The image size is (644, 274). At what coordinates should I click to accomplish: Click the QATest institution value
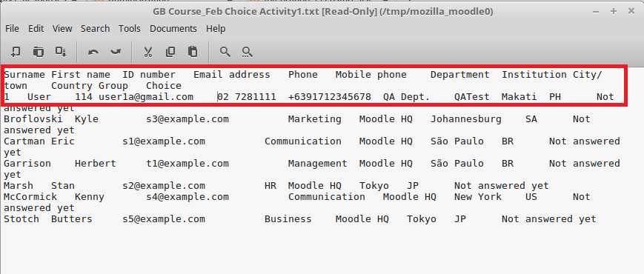(472, 97)
